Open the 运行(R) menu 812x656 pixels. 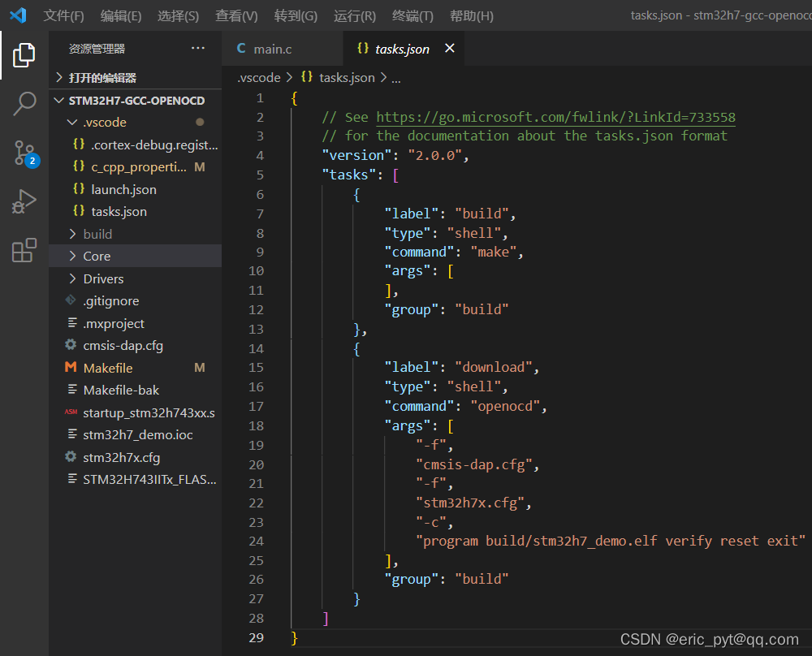tap(355, 16)
